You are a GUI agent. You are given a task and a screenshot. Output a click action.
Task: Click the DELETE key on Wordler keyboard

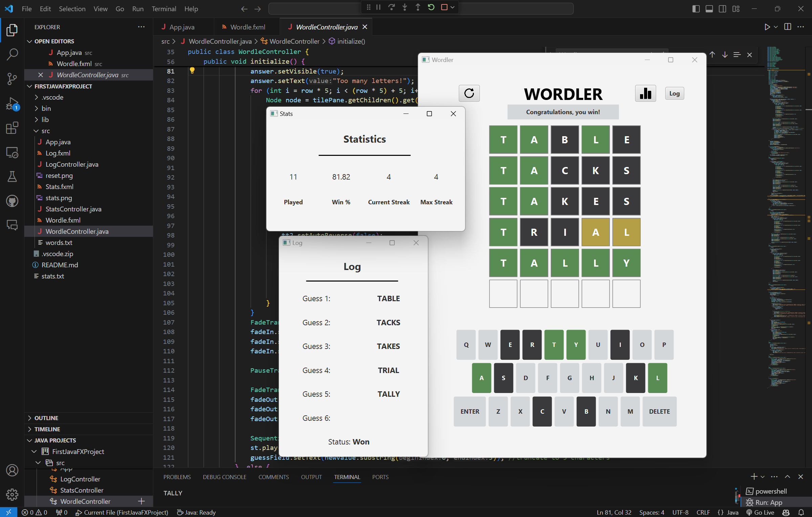coord(659,411)
